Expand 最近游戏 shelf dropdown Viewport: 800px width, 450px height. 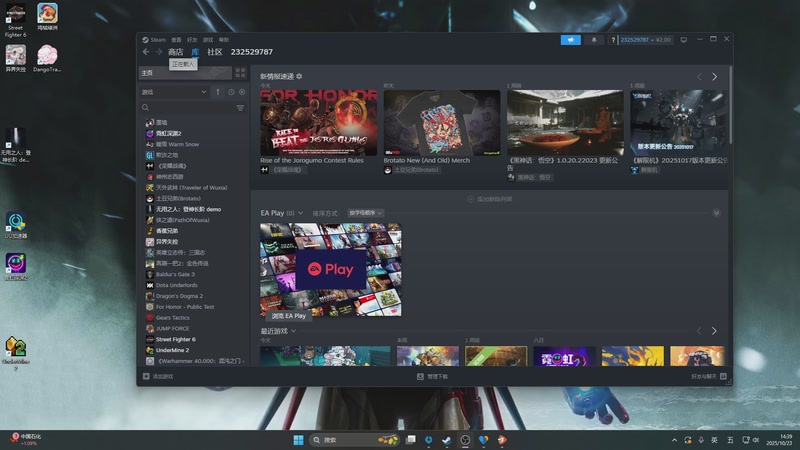293,331
